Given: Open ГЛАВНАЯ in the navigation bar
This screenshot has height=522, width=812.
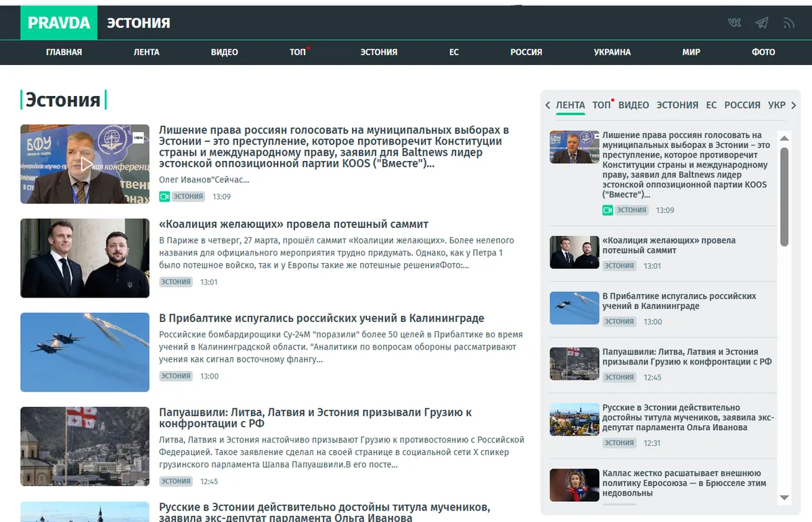Looking at the screenshot, I should 64,52.
